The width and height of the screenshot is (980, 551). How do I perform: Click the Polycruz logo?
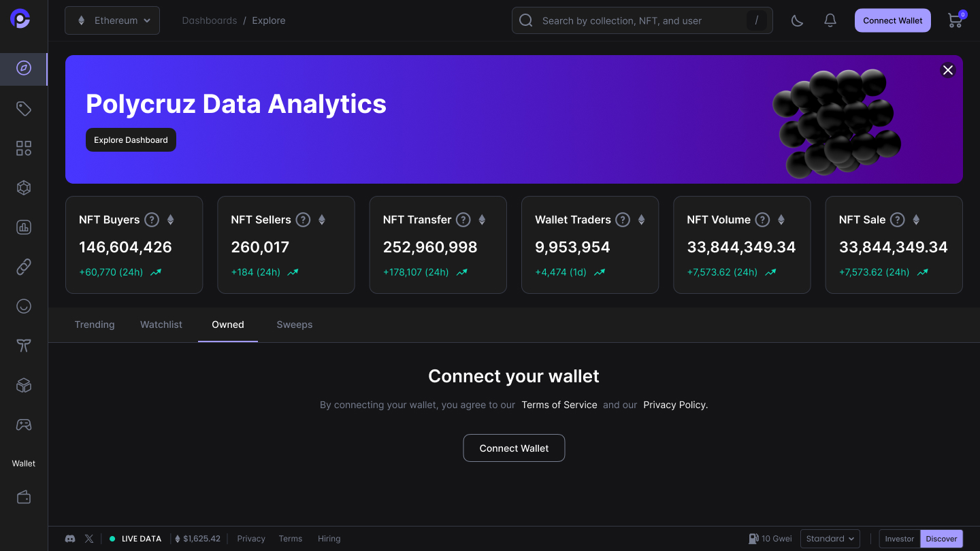tap(20, 19)
